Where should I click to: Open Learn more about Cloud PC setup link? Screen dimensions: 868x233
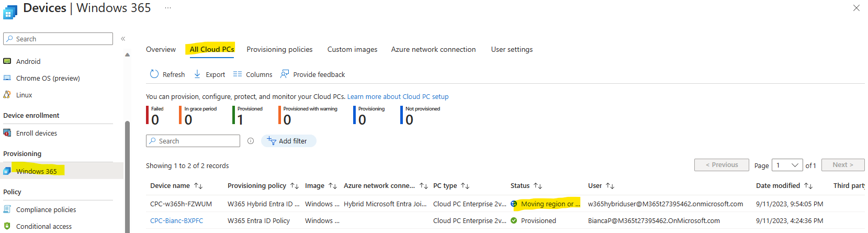pos(398,96)
